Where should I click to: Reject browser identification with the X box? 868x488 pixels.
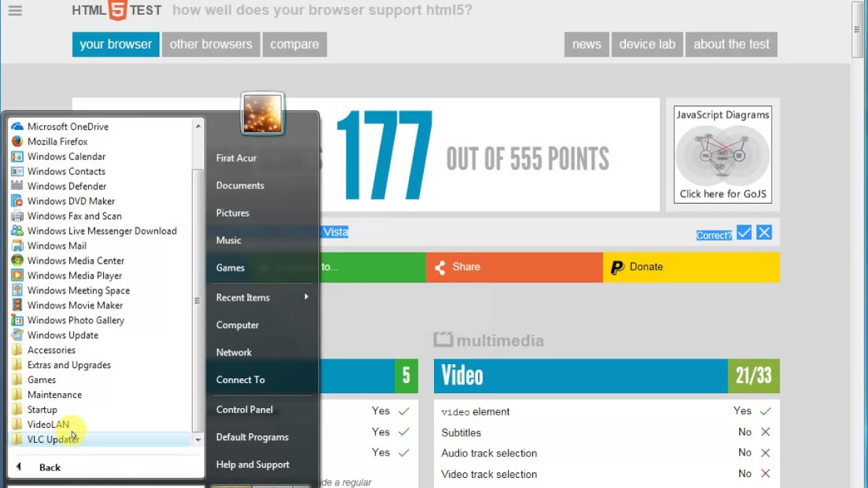764,233
